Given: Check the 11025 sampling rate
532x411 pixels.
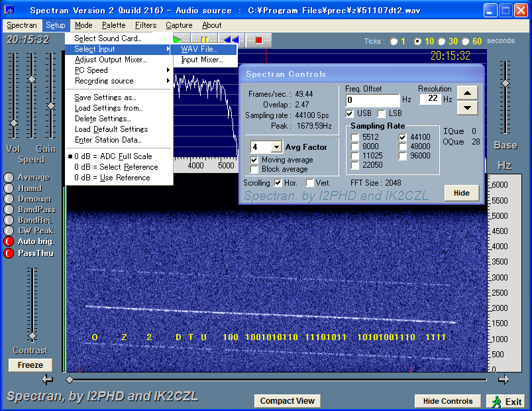Looking at the screenshot, I should pyautogui.click(x=355, y=156).
